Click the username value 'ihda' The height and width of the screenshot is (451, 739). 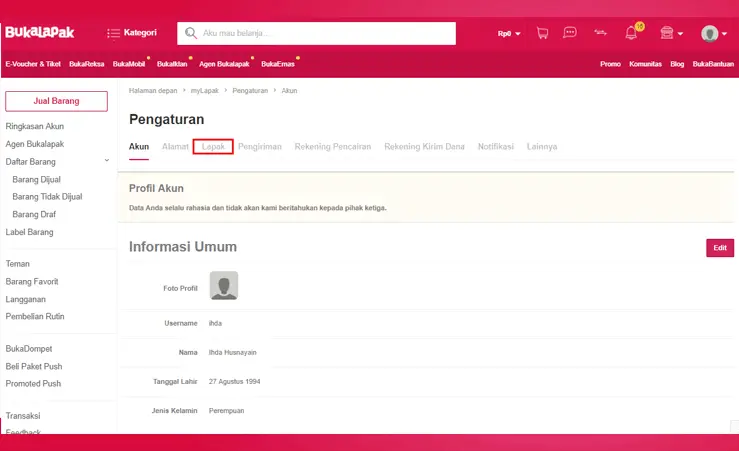tap(215, 323)
